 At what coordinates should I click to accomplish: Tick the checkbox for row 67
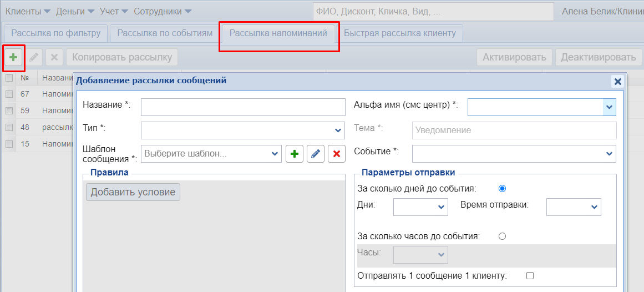(x=9, y=94)
